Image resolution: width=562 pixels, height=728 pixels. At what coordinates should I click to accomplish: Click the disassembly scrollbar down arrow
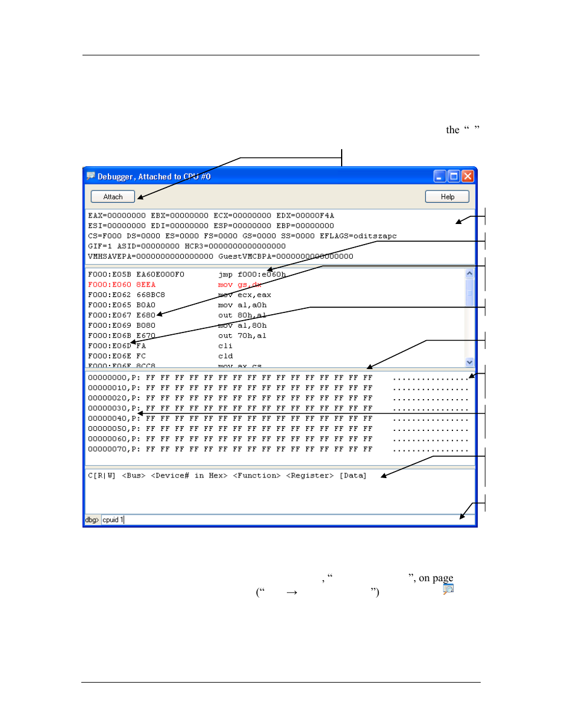click(470, 363)
